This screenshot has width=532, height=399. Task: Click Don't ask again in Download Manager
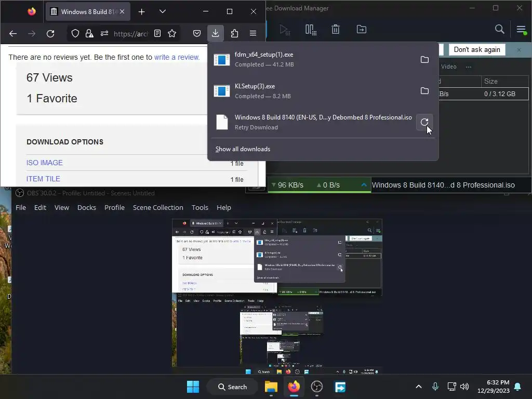pyautogui.click(x=477, y=49)
